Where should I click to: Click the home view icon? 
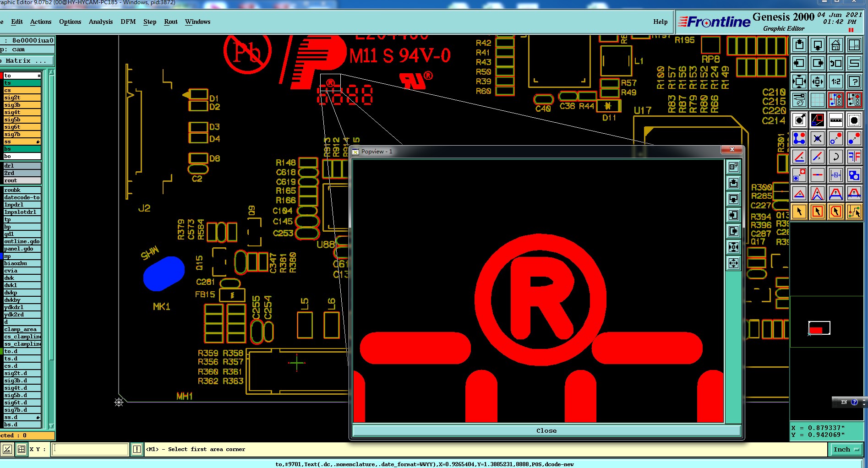[x=836, y=45]
